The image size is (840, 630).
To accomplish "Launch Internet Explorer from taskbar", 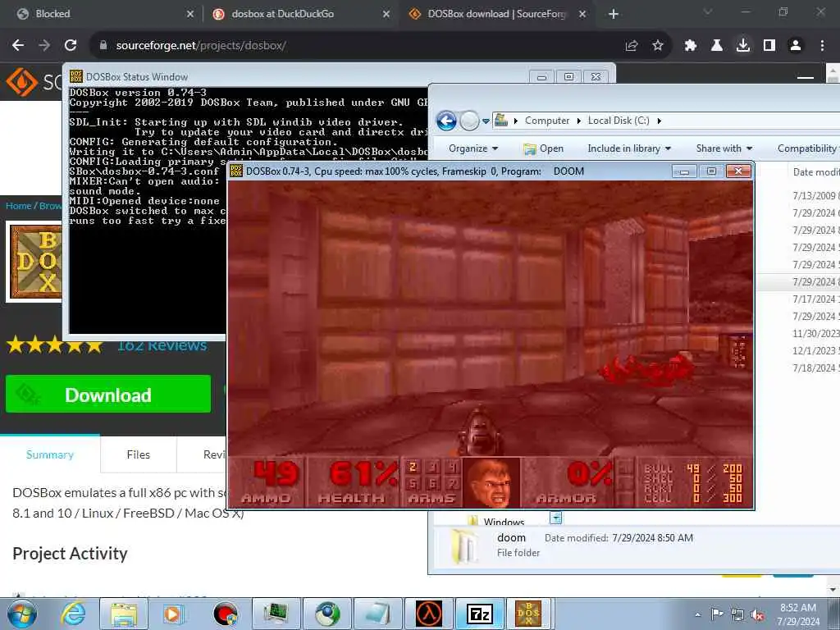I will pos(73,614).
